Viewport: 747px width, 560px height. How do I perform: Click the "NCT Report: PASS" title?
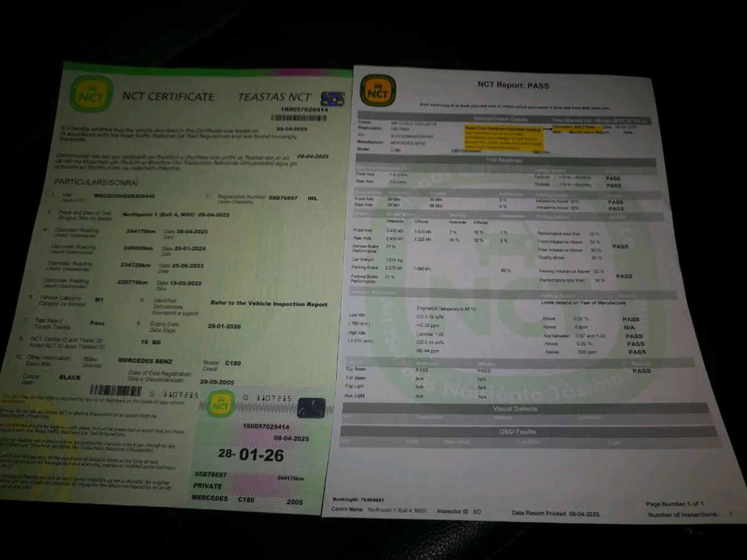(513, 85)
